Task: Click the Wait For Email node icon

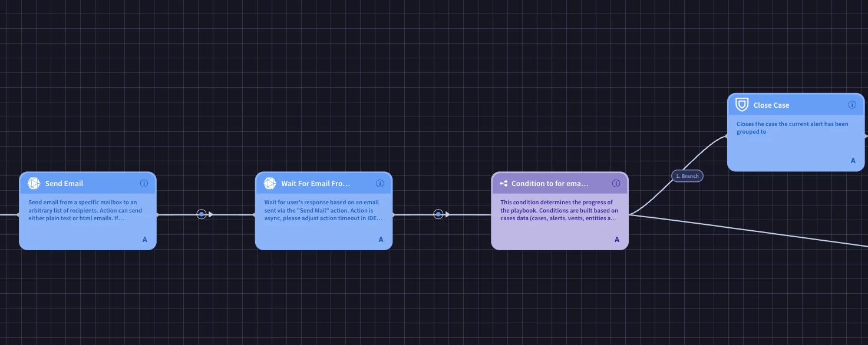Action: 270,184
